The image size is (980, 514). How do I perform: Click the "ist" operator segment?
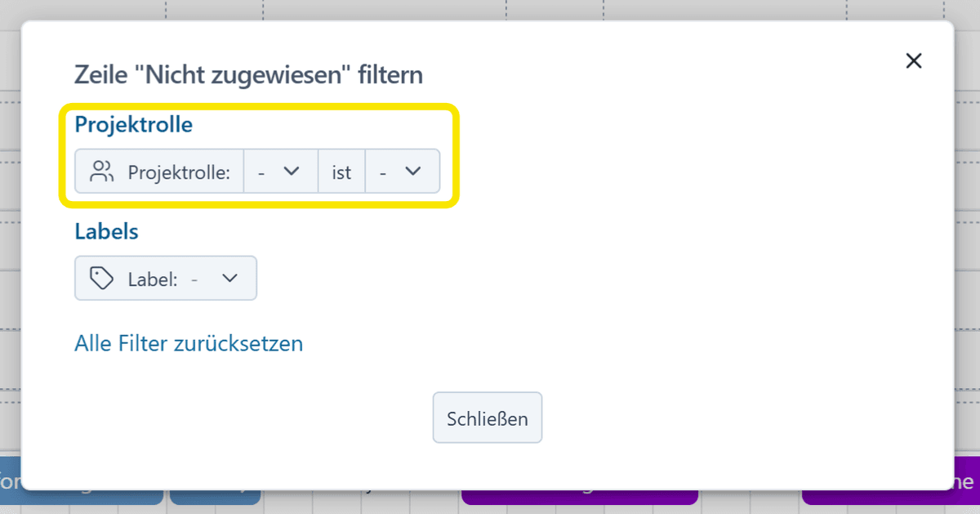pos(341,172)
